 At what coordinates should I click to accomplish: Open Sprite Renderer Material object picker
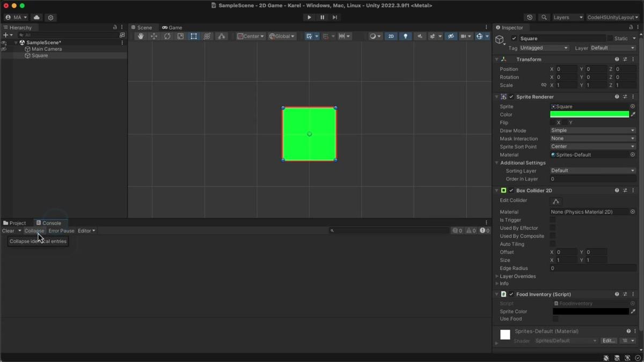pos(633,155)
